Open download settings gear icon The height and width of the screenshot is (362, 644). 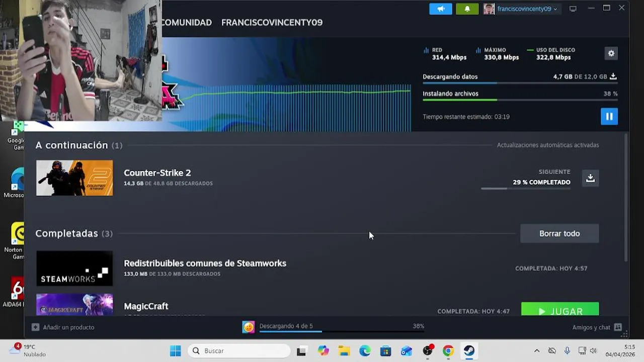[x=611, y=53]
